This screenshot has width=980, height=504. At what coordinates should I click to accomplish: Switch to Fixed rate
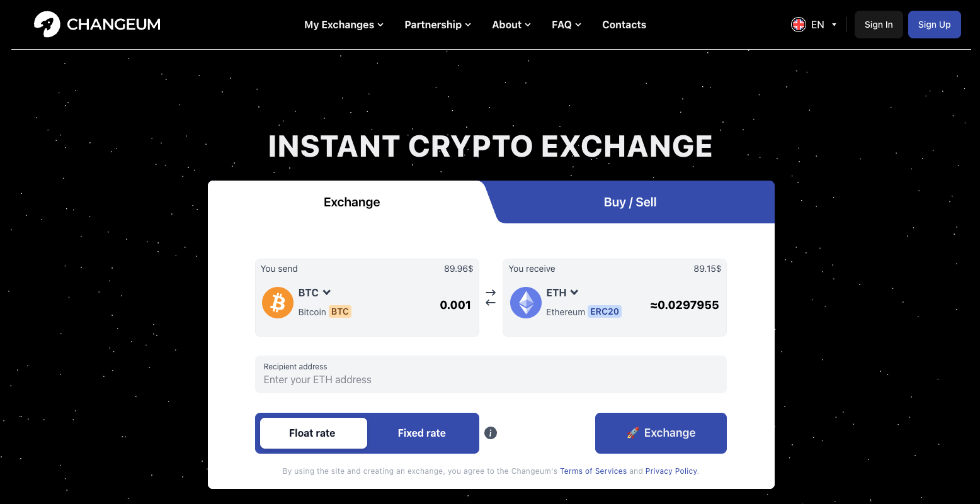coord(421,433)
